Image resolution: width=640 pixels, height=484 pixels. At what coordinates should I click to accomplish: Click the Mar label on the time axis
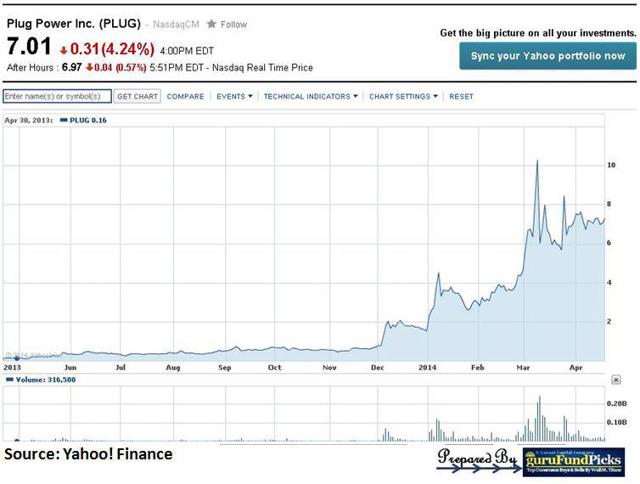click(x=523, y=367)
